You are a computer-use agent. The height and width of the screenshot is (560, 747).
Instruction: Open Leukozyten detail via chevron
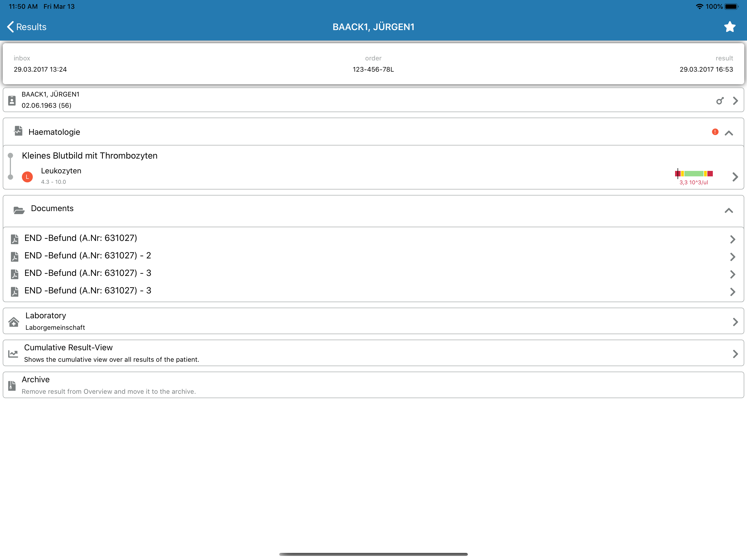735,177
